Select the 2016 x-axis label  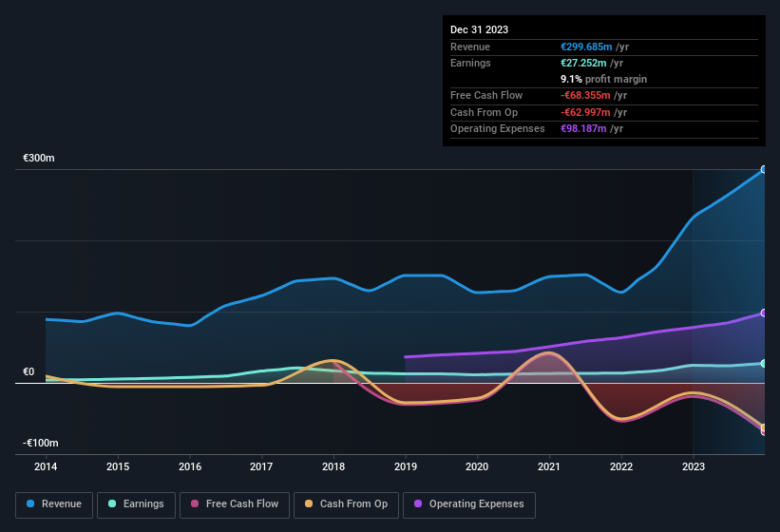tap(190, 466)
